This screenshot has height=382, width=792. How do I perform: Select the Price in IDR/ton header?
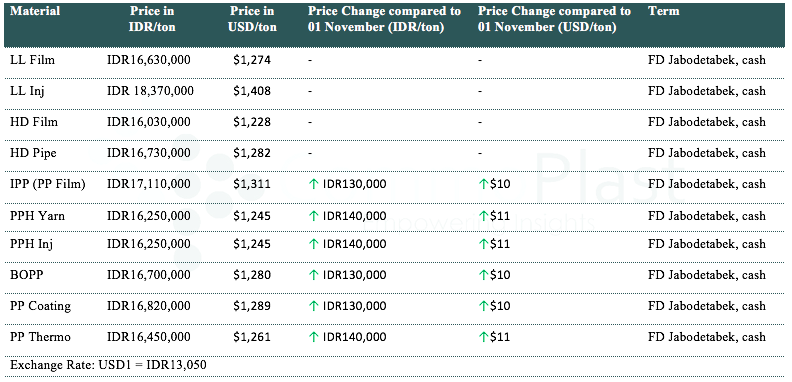[152, 19]
